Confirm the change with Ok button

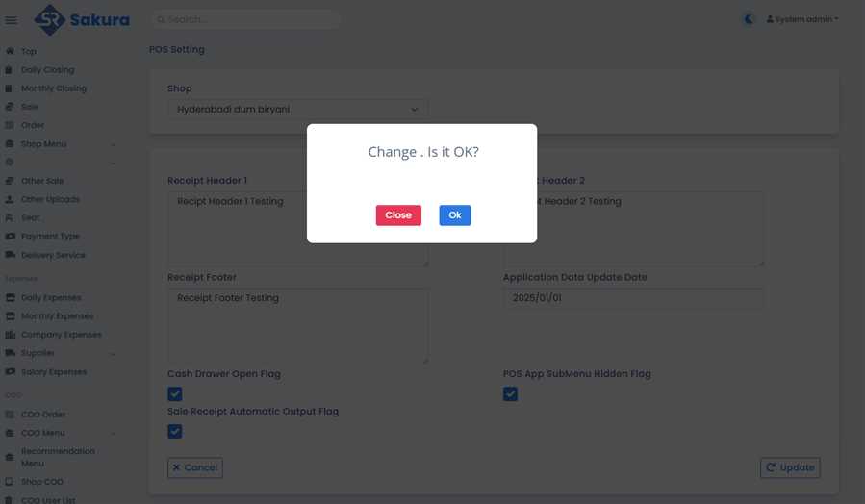tap(454, 215)
